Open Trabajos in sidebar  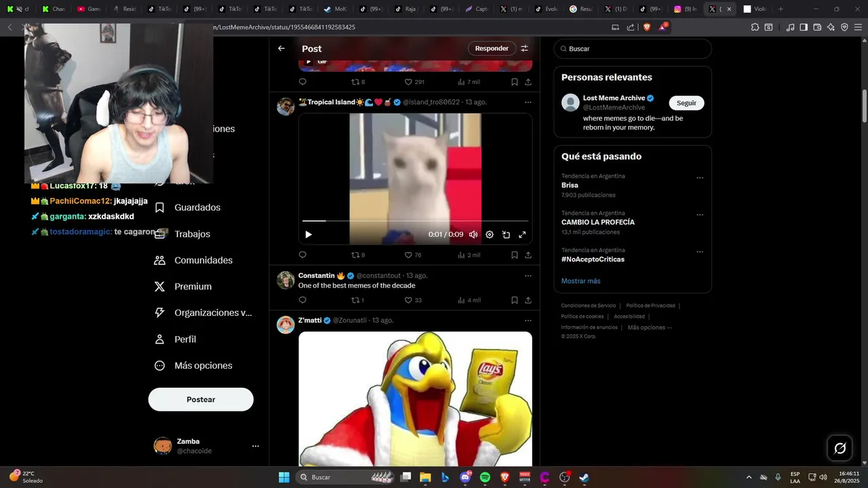(x=182, y=234)
